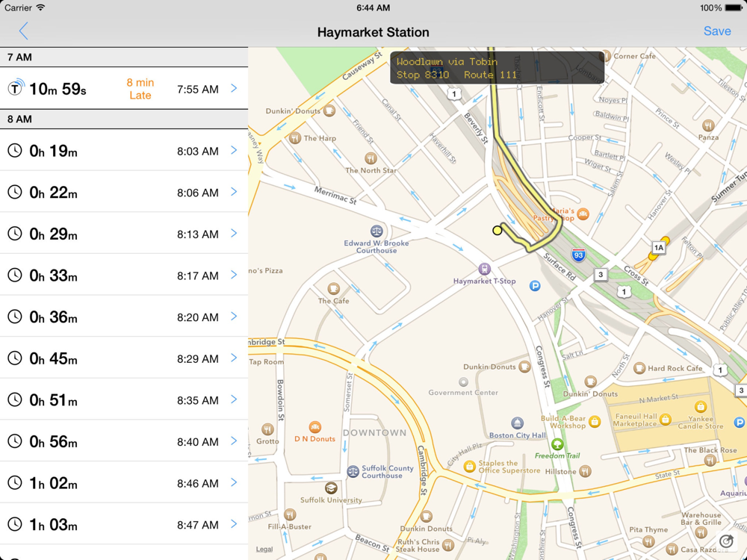Tap the Woodlawn via Tobin route banner

coord(498,68)
